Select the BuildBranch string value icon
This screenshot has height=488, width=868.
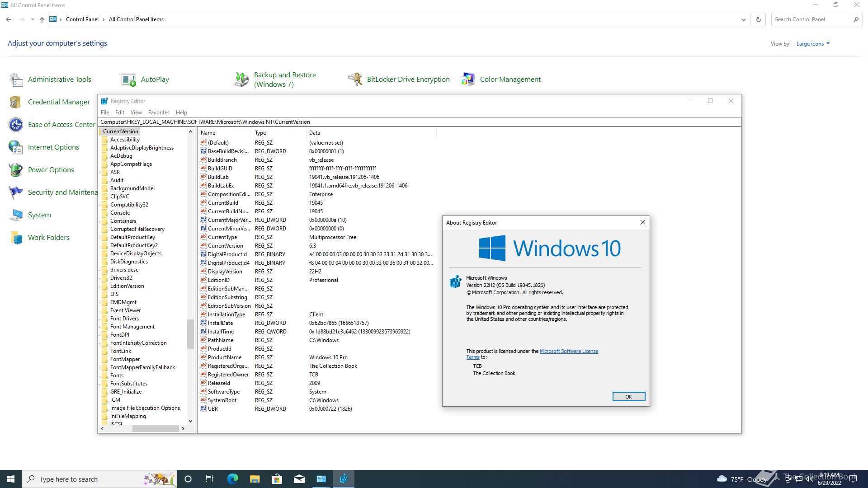(203, 160)
